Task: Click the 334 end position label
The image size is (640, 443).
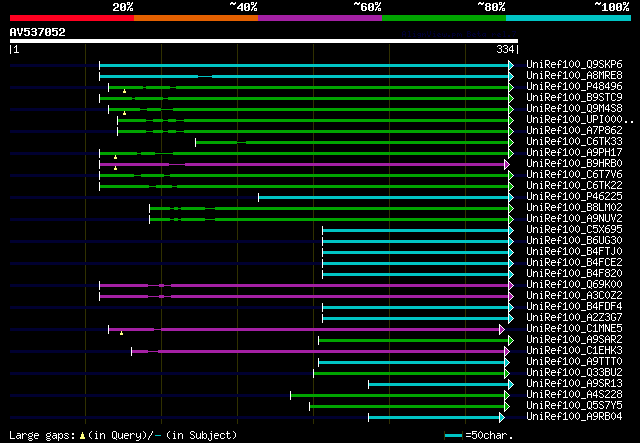Action: click(x=505, y=49)
